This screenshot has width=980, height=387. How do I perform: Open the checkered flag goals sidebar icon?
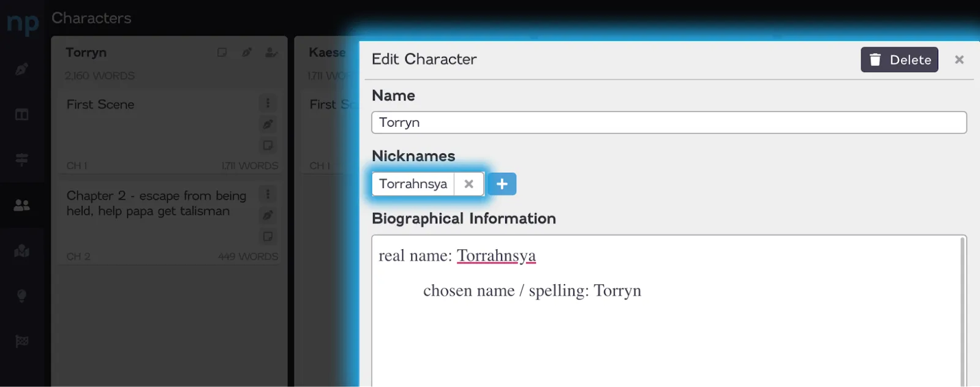(x=22, y=341)
